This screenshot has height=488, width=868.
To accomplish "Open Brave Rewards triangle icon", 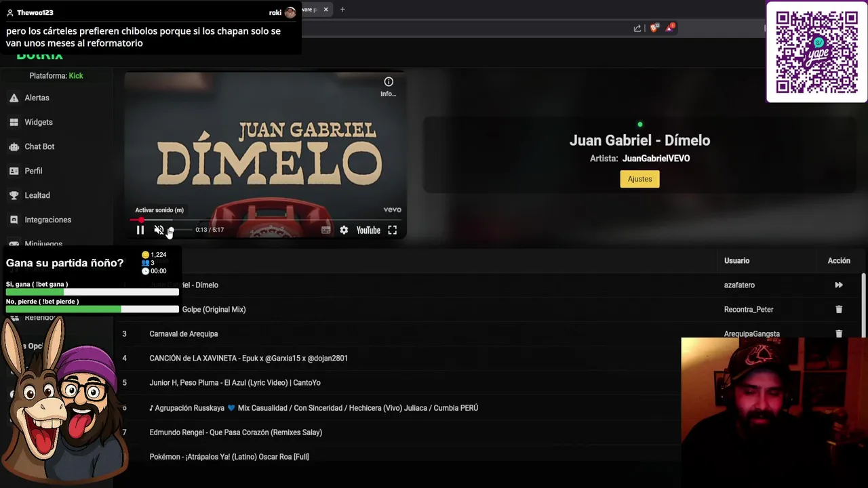I will click(670, 28).
